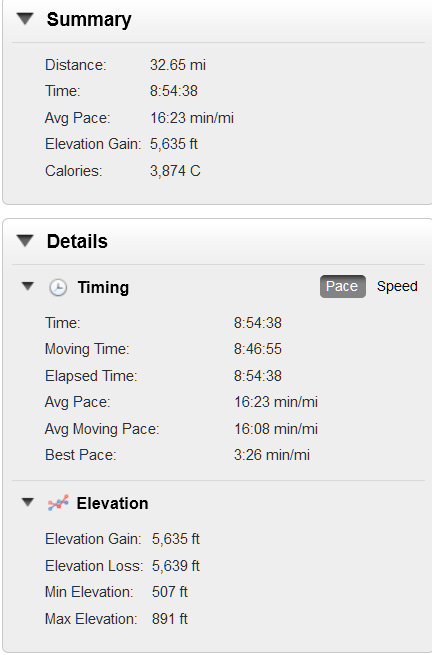
Task: Click the Elevation Loss 5,639 ft value
Action: [176, 566]
